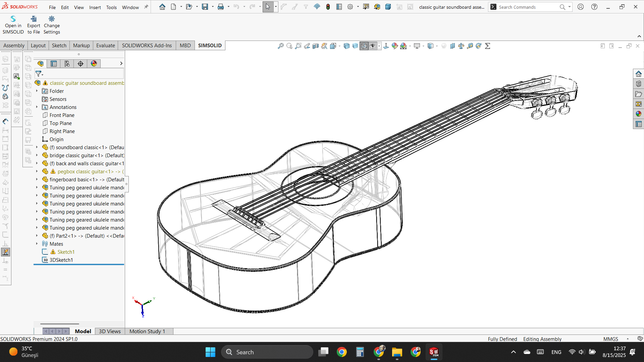Select the Zoom to Fit tool
644x362 pixels.
(x=281, y=46)
